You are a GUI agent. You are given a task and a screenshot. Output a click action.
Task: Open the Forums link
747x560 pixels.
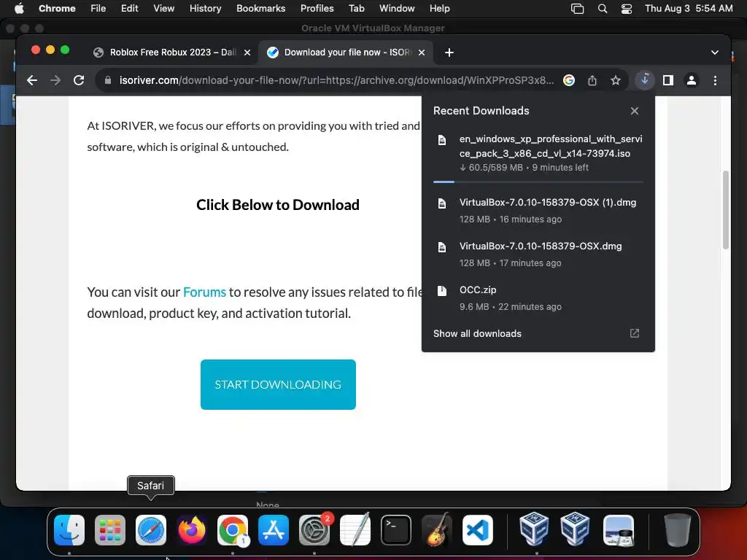click(x=204, y=292)
